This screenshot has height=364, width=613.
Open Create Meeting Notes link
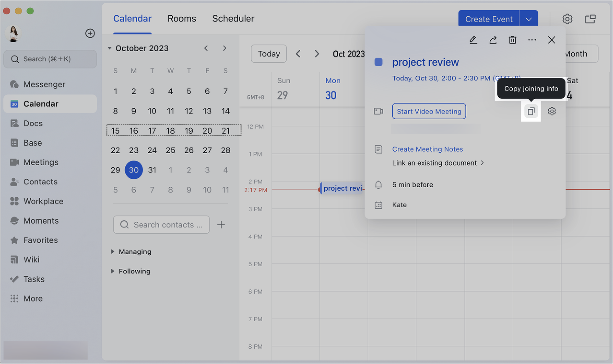[x=427, y=149]
